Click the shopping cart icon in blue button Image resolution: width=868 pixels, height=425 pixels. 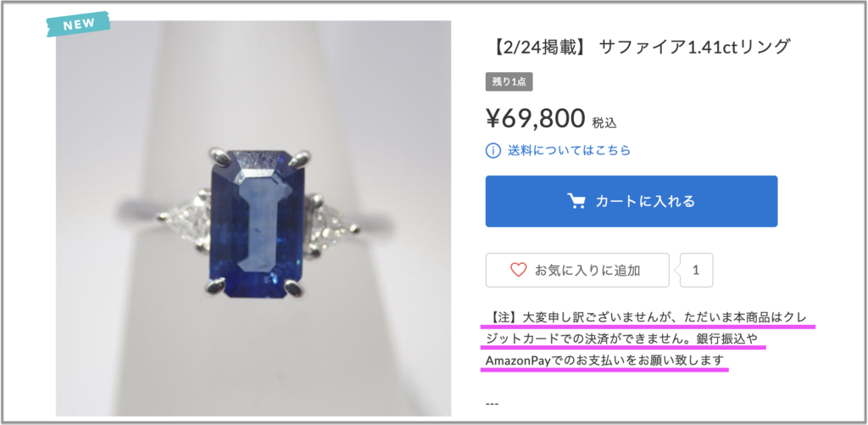[576, 200]
